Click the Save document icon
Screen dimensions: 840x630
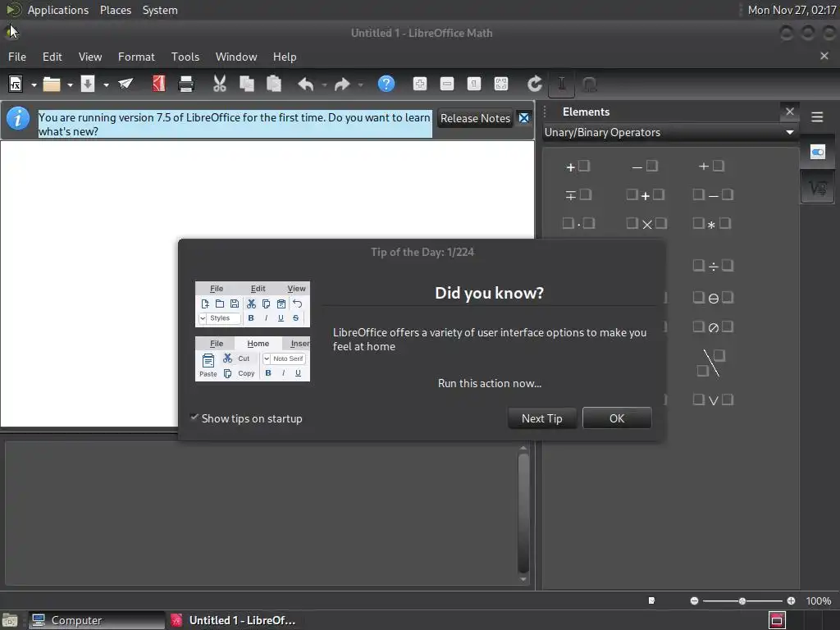coord(88,84)
